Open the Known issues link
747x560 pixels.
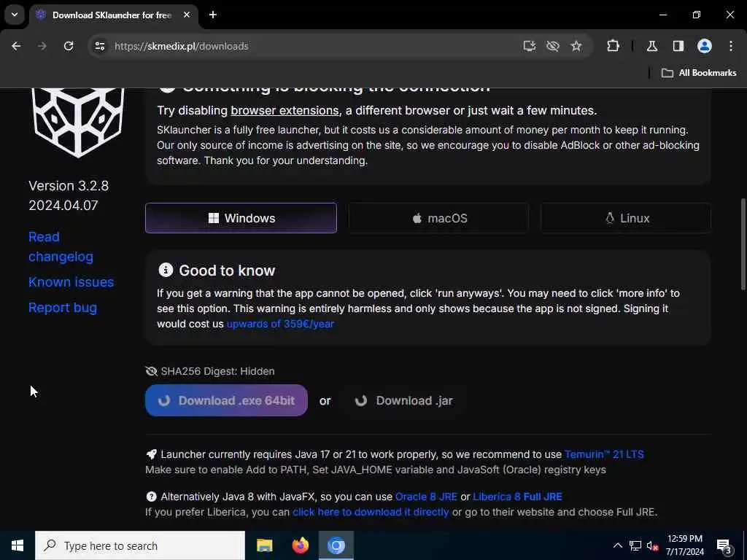(71, 282)
